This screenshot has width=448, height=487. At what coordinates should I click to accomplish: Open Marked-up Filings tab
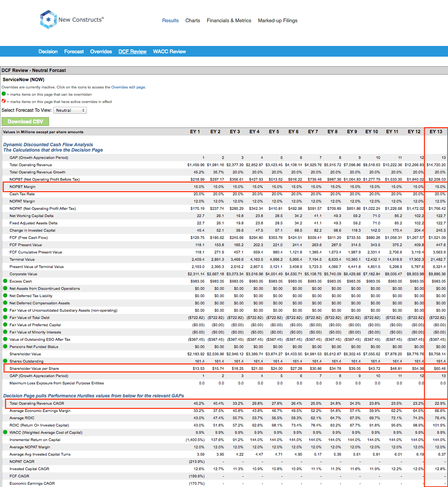(x=278, y=21)
